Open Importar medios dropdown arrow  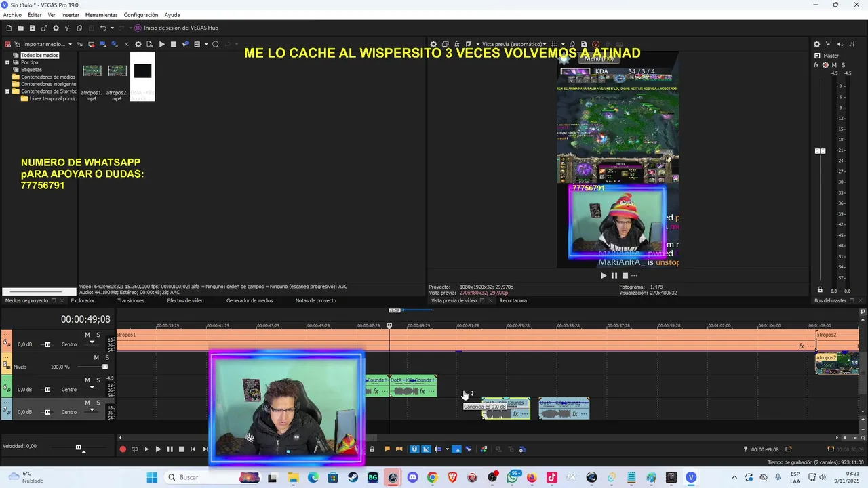click(70, 44)
